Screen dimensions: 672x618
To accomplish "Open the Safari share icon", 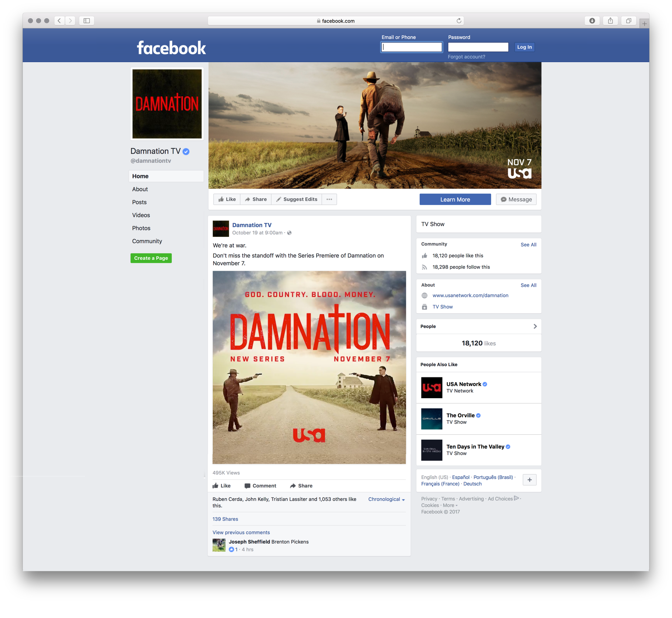I will point(610,21).
